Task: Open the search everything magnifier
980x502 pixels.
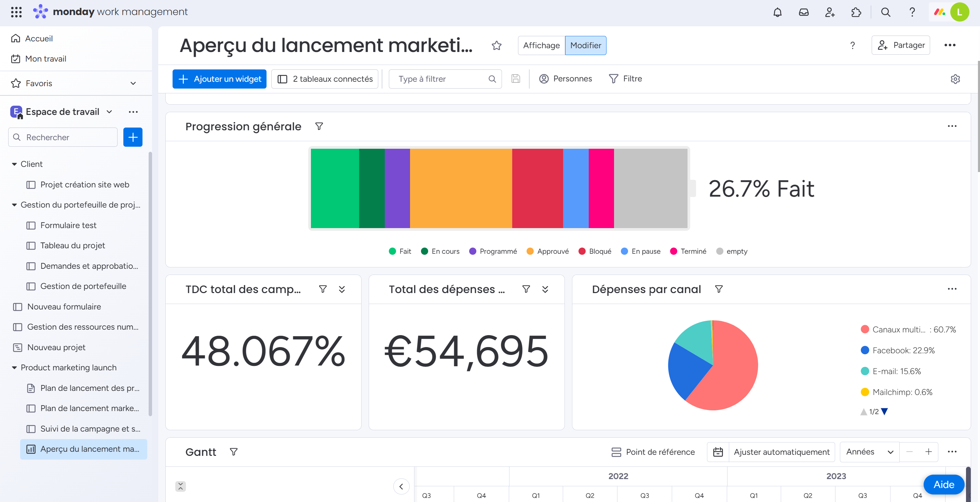Action: [886, 12]
